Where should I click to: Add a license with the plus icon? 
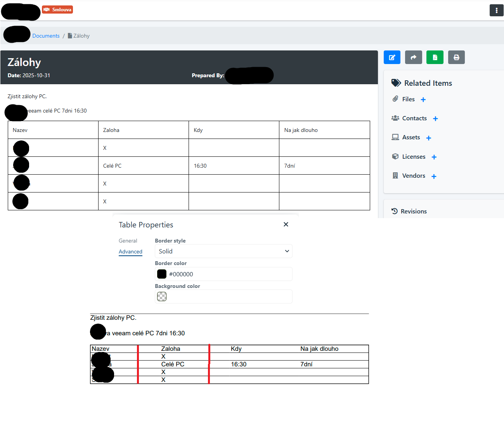(434, 157)
